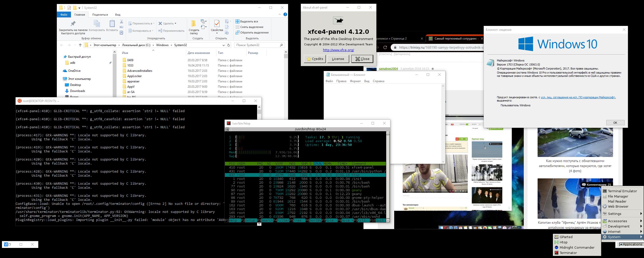Viewport: 644px width, 258px height.
Task: Select the xfce4-panel process row in htop
Action: 305,168
